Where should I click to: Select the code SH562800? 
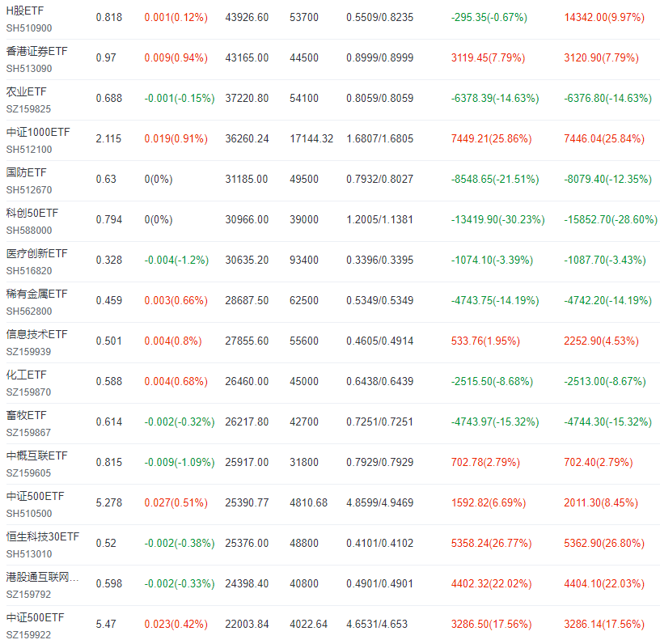[x=29, y=311]
